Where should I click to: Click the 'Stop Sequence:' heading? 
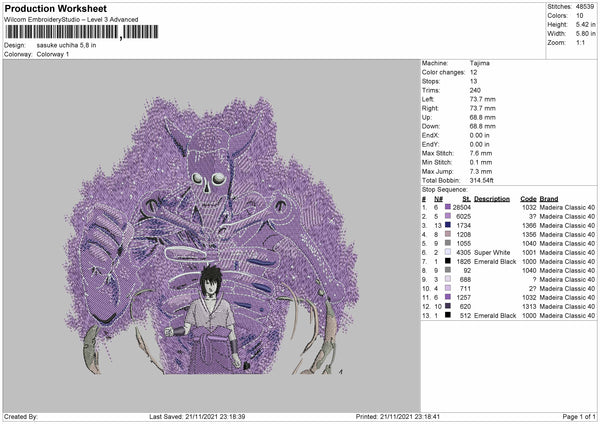(445, 190)
